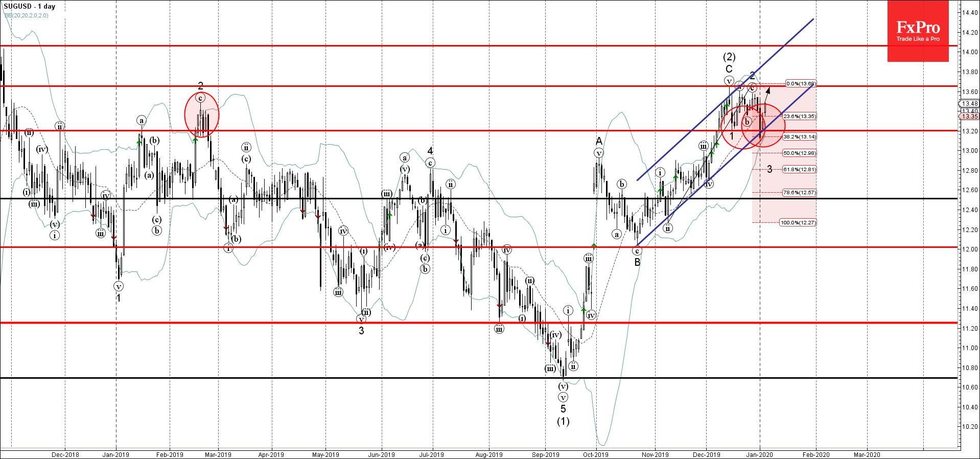
Task: Open the BB(20,20,2.0,2.0) indicator label
Action: [27, 15]
